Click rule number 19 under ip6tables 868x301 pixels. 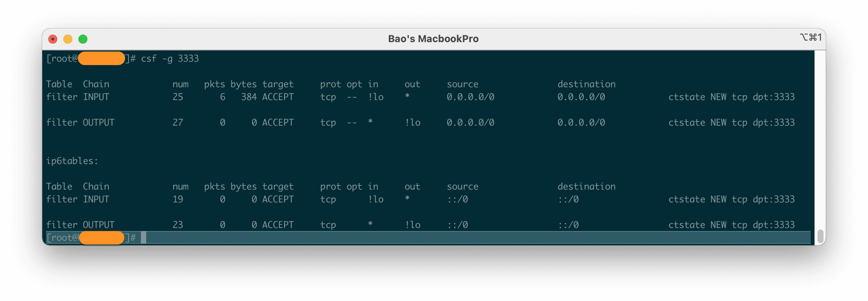point(178,199)
